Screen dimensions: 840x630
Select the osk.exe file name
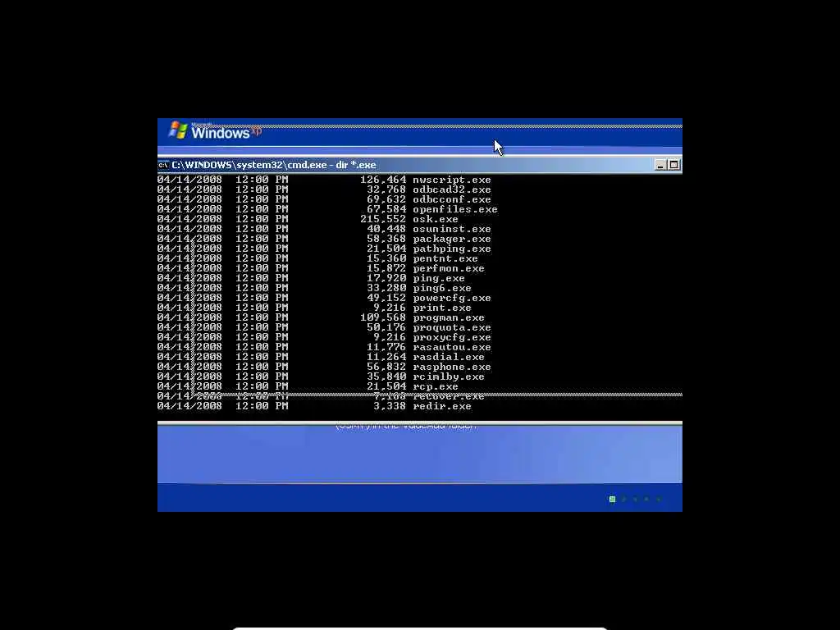[x=436, y=219]
